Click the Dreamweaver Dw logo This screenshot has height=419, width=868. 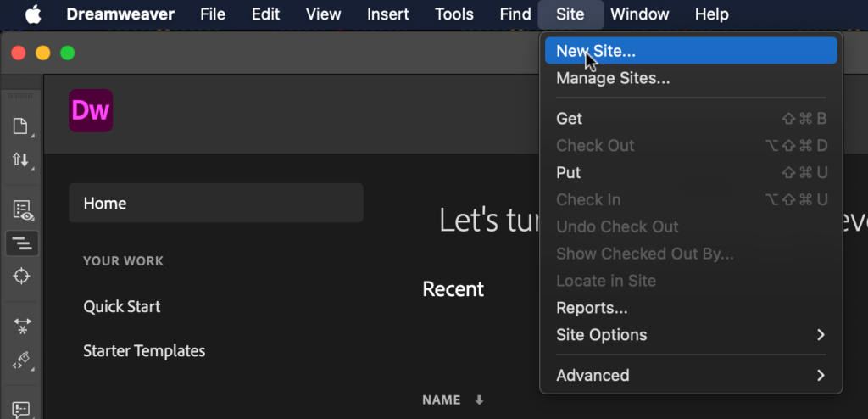tap(91, 110)
